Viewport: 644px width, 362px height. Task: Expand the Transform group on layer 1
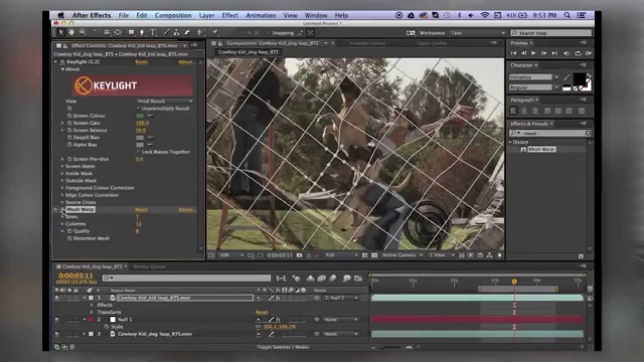pos(92,312)
